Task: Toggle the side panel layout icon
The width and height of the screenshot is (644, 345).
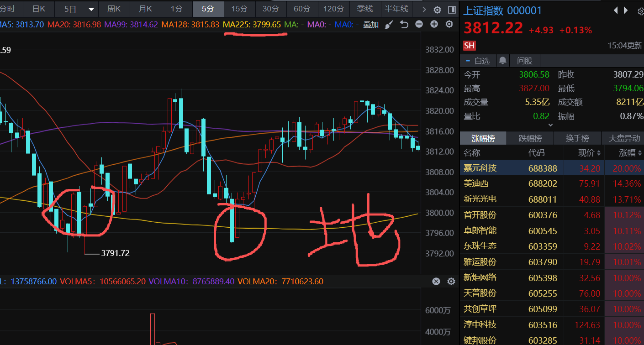Action: tap(452, 10)
